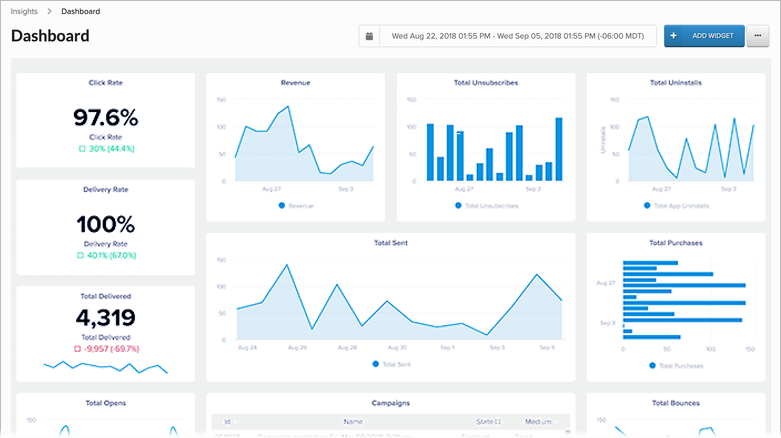This screenshot has width=781, height=438.
Task: Click the ADD WIDGET button
Action: pyautogui.click(x=704, y=36)
